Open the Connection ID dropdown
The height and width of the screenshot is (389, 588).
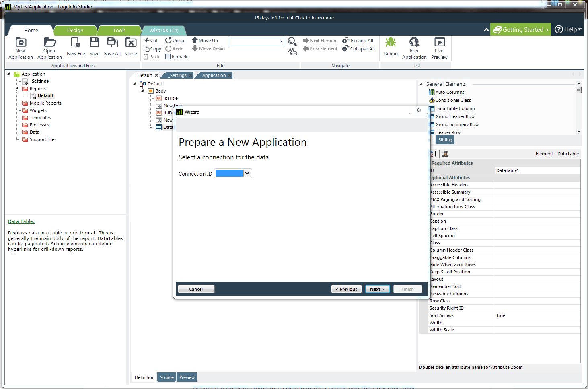pyautogui.click(x=247, y=173)
